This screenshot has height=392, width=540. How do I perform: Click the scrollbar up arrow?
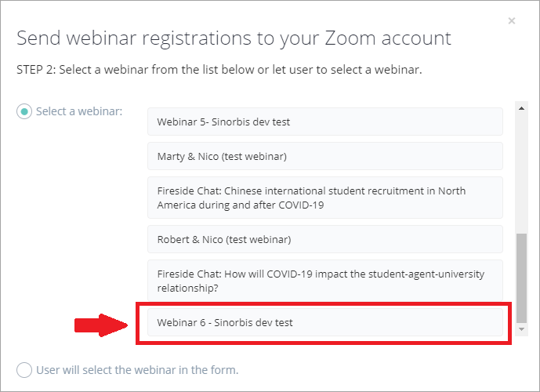pos(521,107)
